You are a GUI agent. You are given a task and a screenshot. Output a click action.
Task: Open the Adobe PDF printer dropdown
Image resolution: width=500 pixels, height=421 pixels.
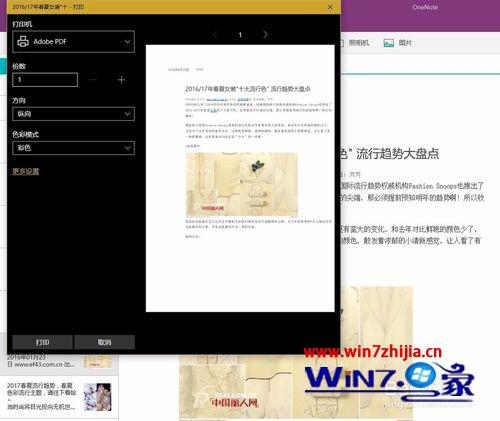(73, 42)
